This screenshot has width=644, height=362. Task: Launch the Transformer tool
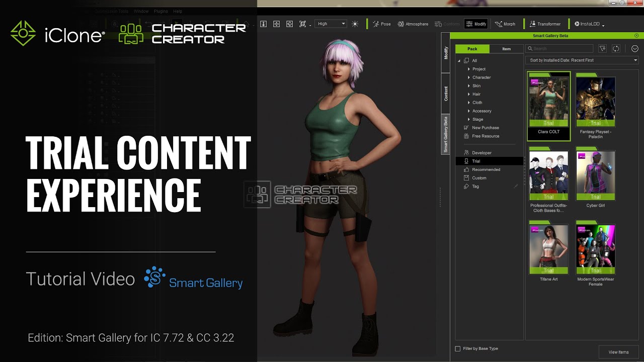click(x=544, y=24)
